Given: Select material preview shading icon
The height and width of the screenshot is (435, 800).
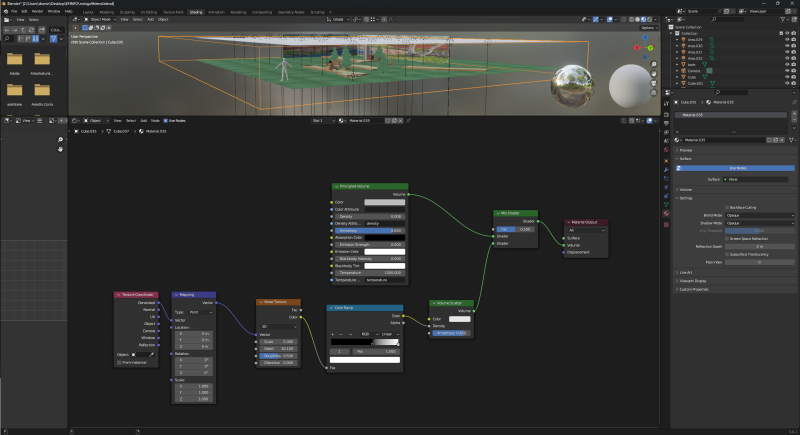Looking at the screenshot, I should tap(643, 19).
